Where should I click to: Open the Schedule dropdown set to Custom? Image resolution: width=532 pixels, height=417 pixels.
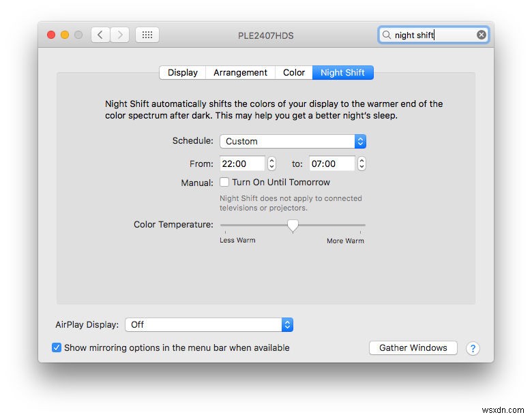(x=293, y=141)
